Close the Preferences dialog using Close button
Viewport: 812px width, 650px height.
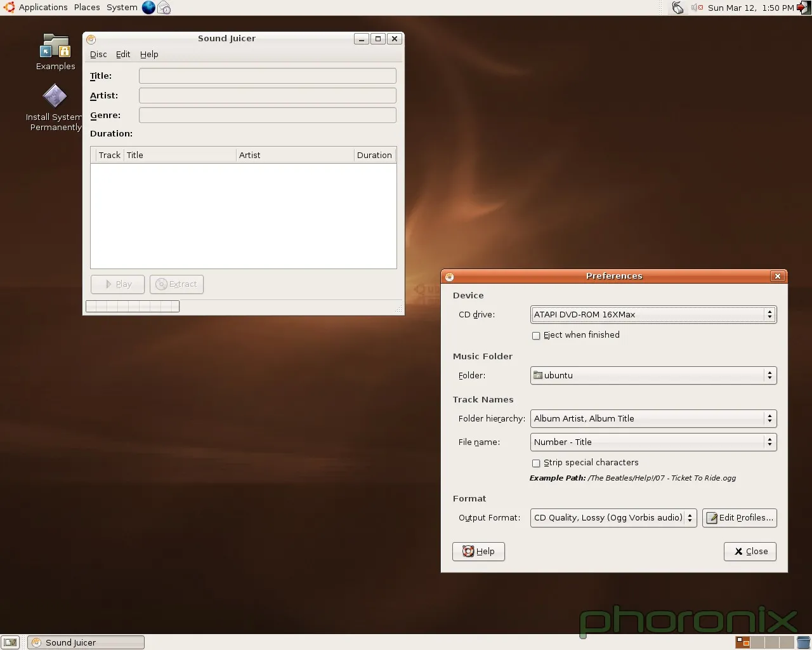coord(750,552)
